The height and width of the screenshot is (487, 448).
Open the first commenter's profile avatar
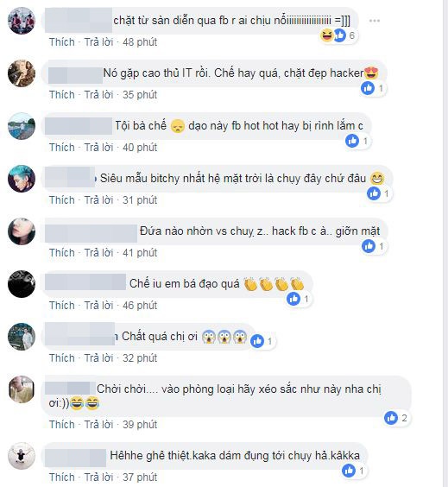(22, 21)
